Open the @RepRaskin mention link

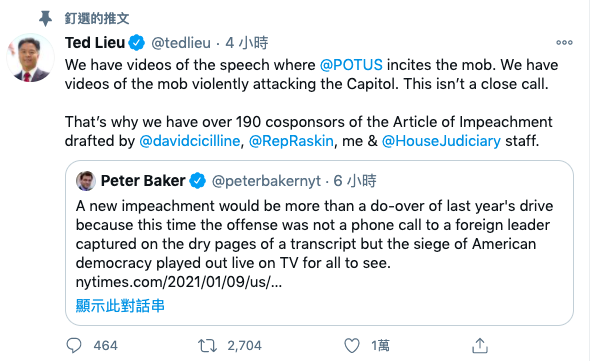[x=291, y=141]
